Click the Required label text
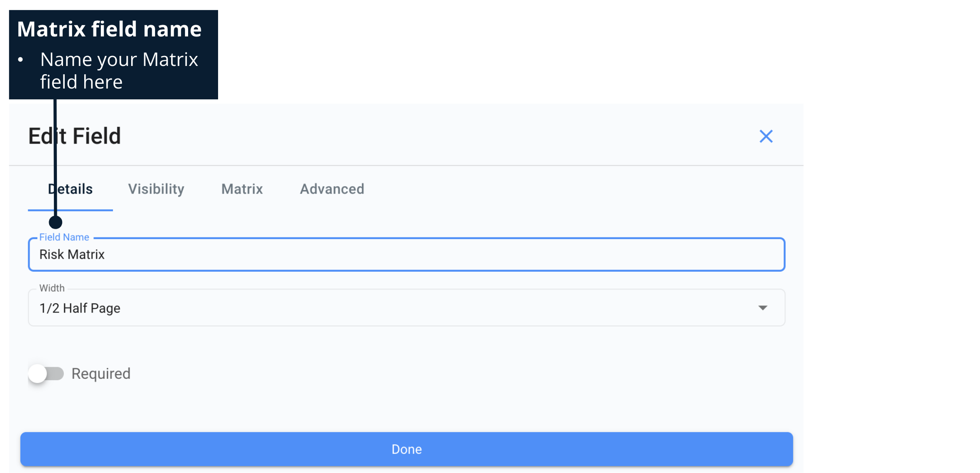980x473 pixels. point(101,374)
